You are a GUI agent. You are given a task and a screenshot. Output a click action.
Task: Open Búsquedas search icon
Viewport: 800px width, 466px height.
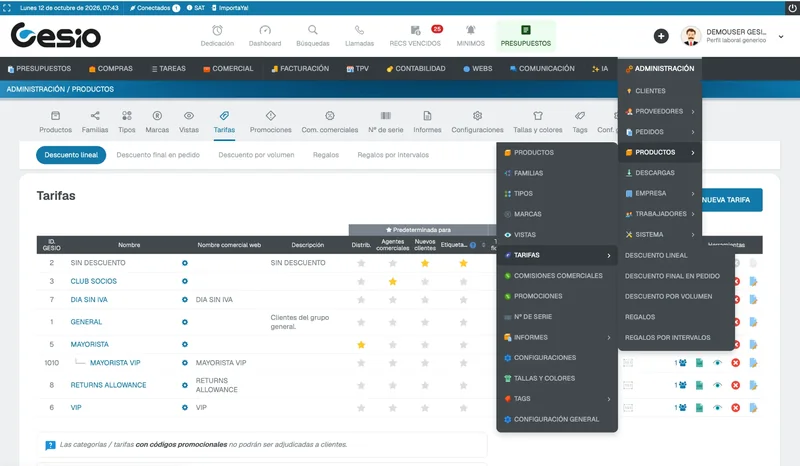click(313, 30)
